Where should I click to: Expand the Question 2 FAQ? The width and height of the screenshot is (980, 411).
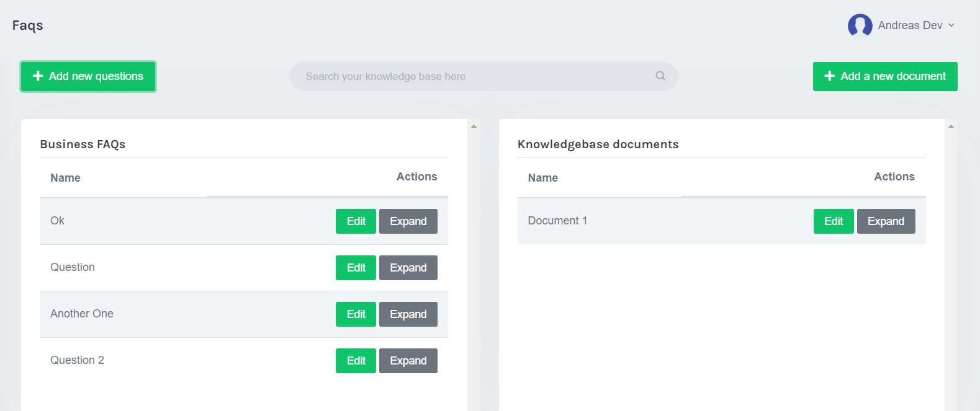tap(408, 361)
